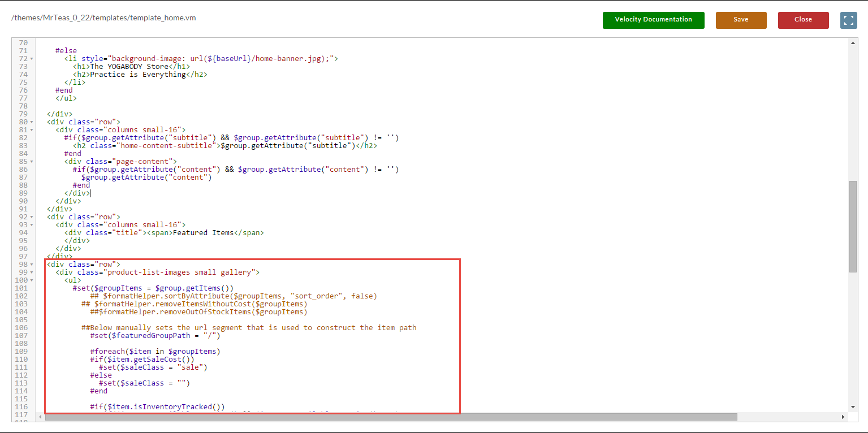
Task: Click the vertical scrollbar thumb
Action: coord(853,226)
